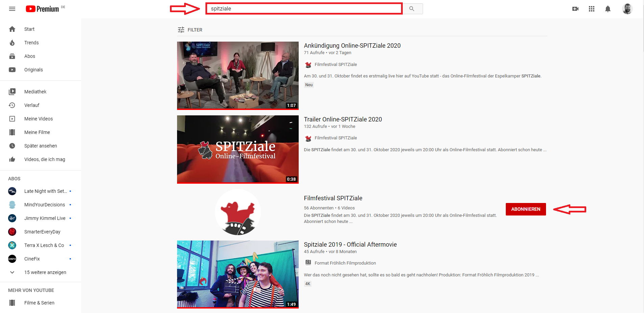Image resolution: width=644 pixels, height=318 pixels.
Task: Click the Verlauf history icon
Action: tap(12, 105)
